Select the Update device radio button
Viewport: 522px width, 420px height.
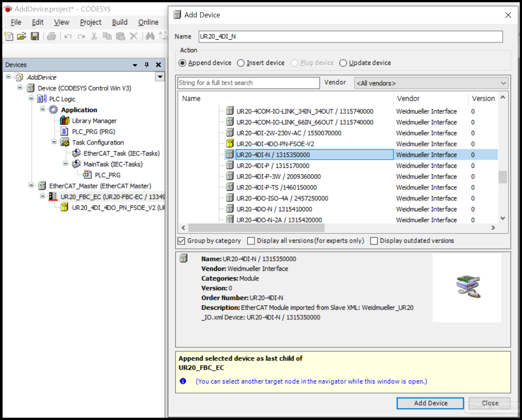tap(343, 63)
